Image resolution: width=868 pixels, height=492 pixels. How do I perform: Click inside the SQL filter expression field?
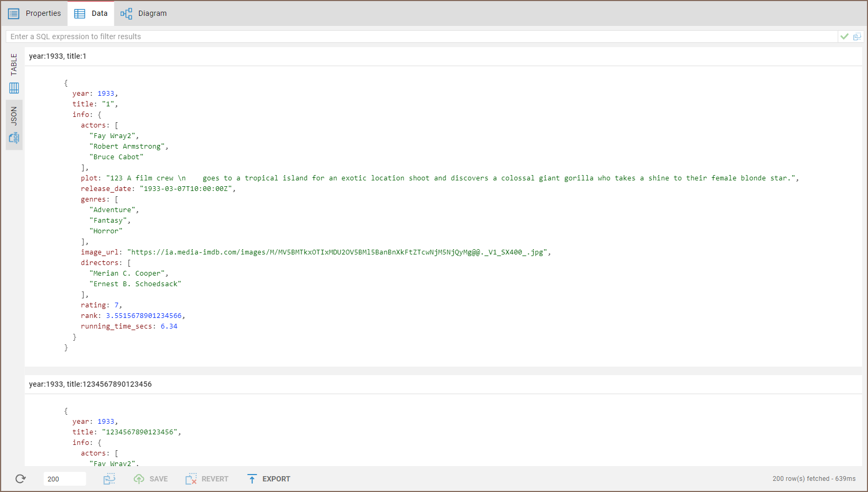coord(370,37)
